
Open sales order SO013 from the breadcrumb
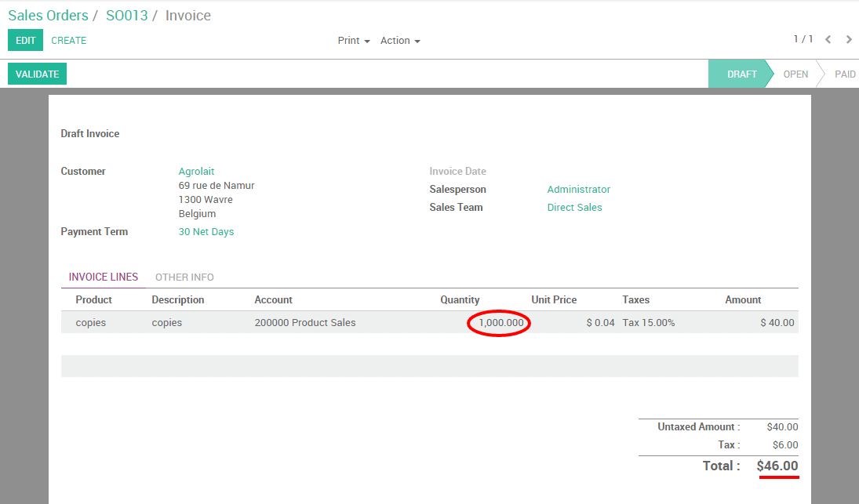click(x=126, y=15)
